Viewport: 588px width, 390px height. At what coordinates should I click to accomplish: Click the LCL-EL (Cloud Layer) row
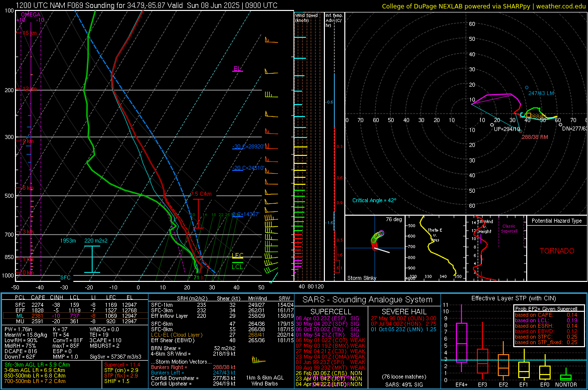point(222,335)
